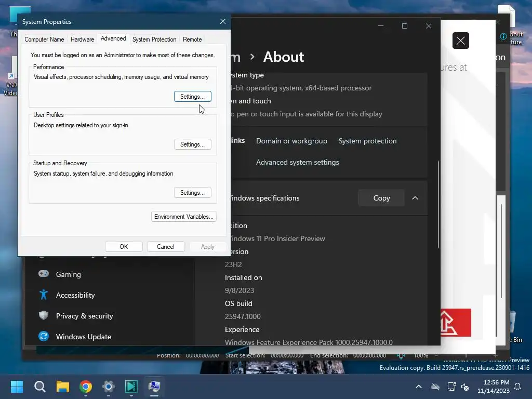The width and height of the screenshot is (532, 399).
Task: Switch to the Hardware tab
Action: tap(82, 39)
